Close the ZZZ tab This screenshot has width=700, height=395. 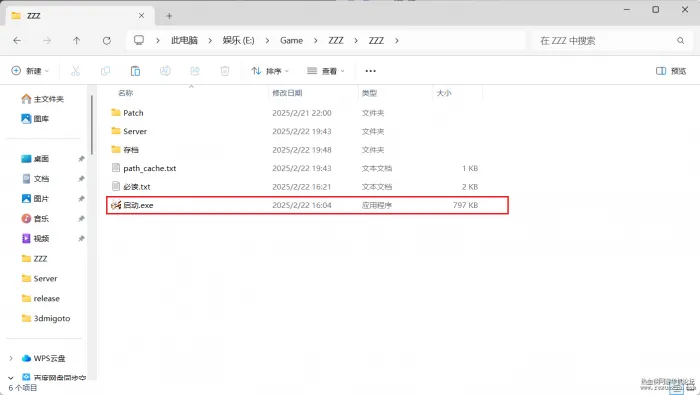click(x=141, y=16)
